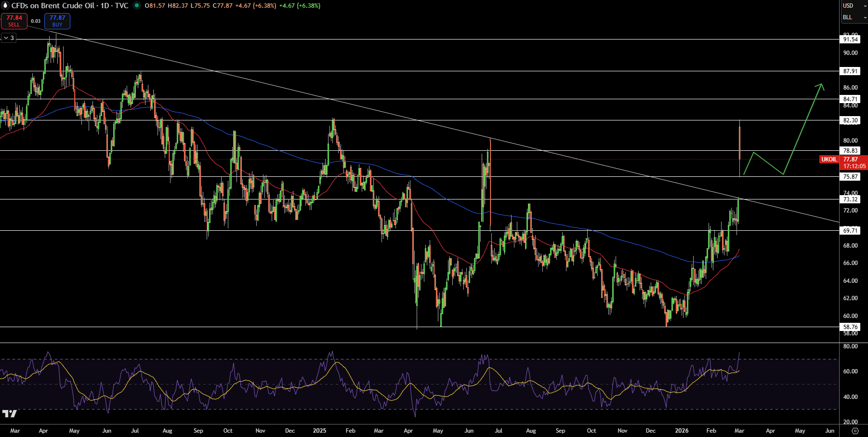Click the L75.75 low value in header
The image size is (868, 437).
click(200, 6)
